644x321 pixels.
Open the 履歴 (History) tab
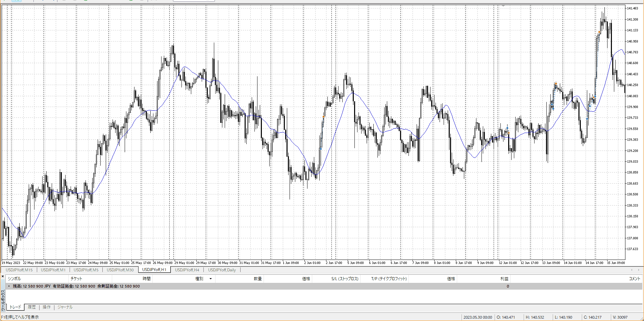[32, 307]
